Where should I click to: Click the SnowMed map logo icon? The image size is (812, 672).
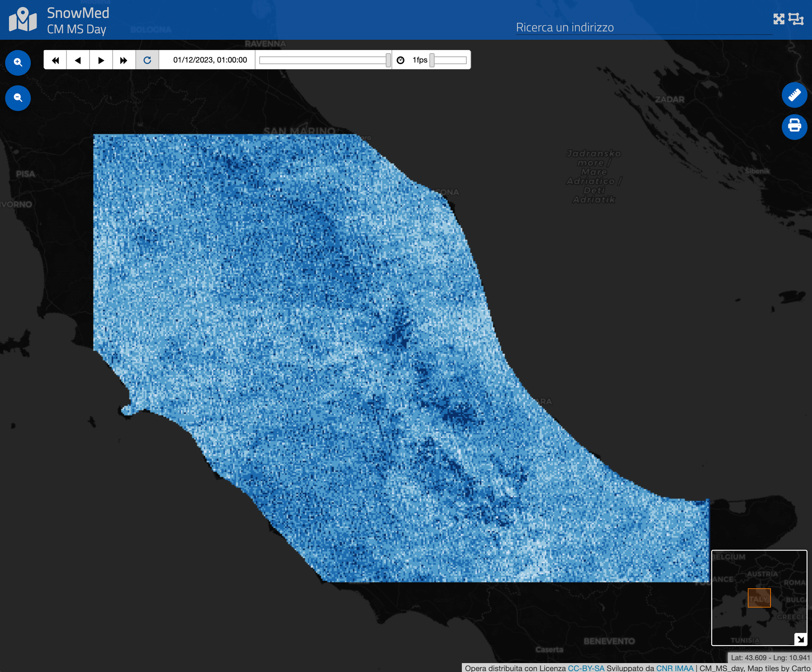click(23, 19)
